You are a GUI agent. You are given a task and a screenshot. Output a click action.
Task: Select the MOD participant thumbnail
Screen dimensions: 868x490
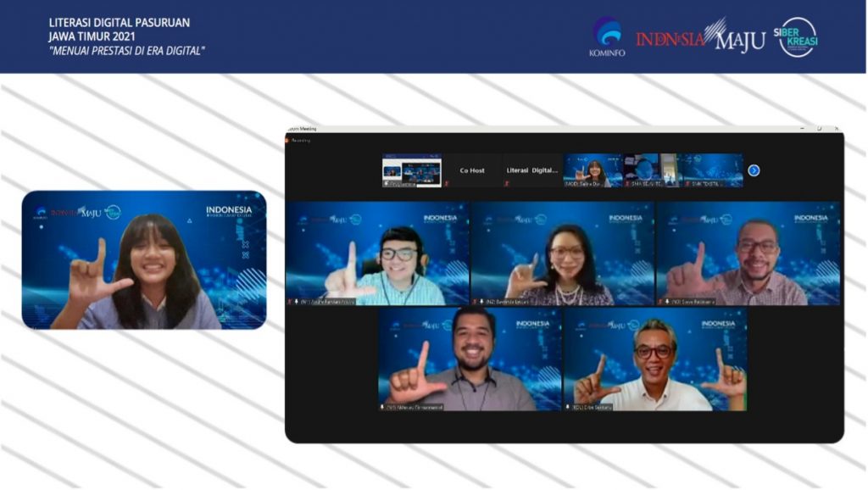pyautogui.click(x=593, y=170)
